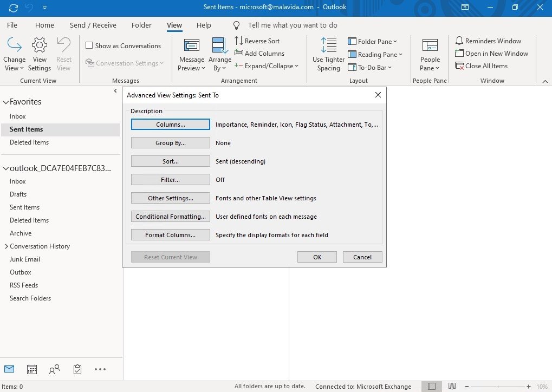
Task: Expand Conversation History folder
Action: (6, 246)
